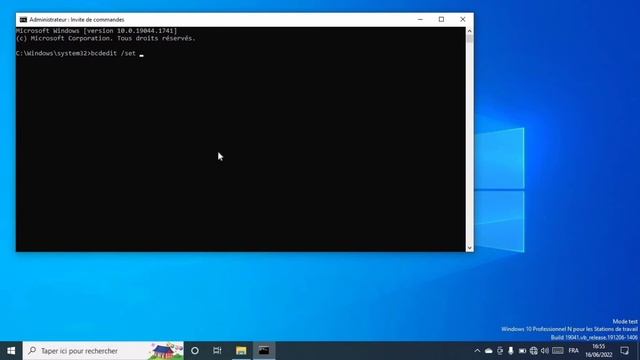Close the Invite de commandes window
The width and height of the screenshot is (640, 360).
coord(462,19)
